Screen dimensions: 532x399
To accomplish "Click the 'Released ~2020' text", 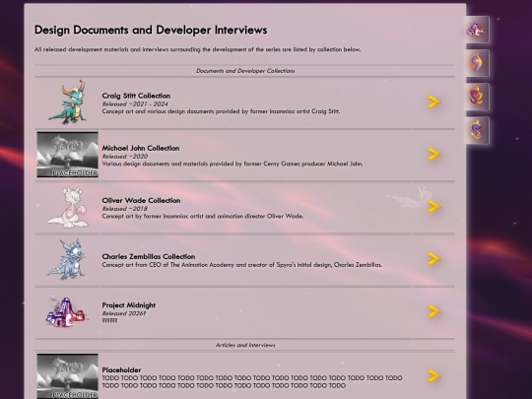I will tap(125, 156).
